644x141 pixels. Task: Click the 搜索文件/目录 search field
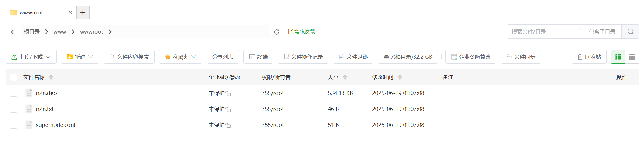click(543, 32)
